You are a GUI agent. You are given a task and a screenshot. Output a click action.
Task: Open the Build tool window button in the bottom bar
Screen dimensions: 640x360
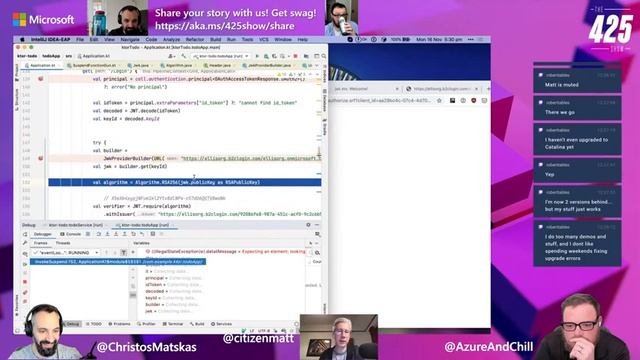click(197, 324)
